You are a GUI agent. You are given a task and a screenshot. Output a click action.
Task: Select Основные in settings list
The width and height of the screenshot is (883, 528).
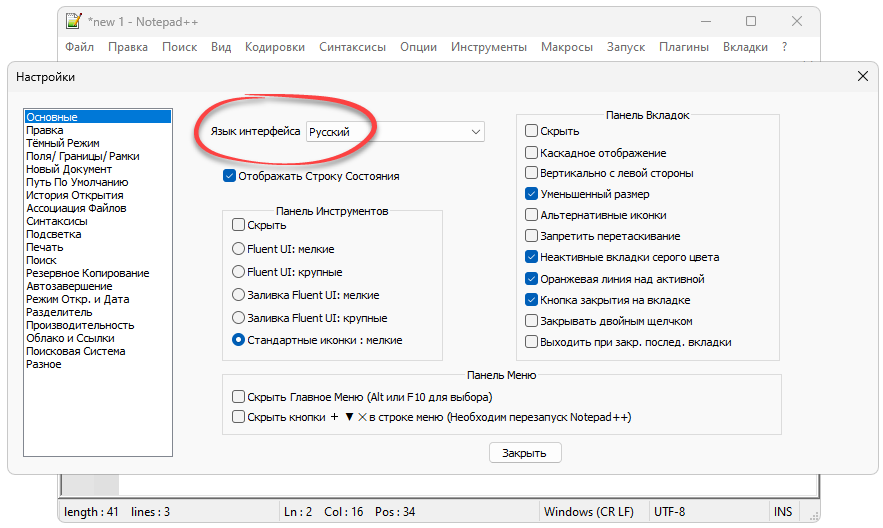97,117
